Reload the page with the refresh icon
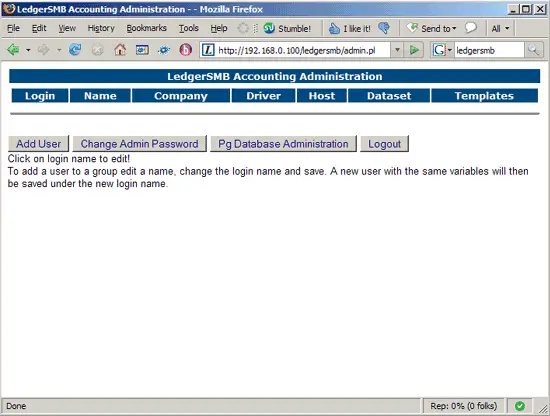The image size is (550, 416). click(x=75, y=50)
